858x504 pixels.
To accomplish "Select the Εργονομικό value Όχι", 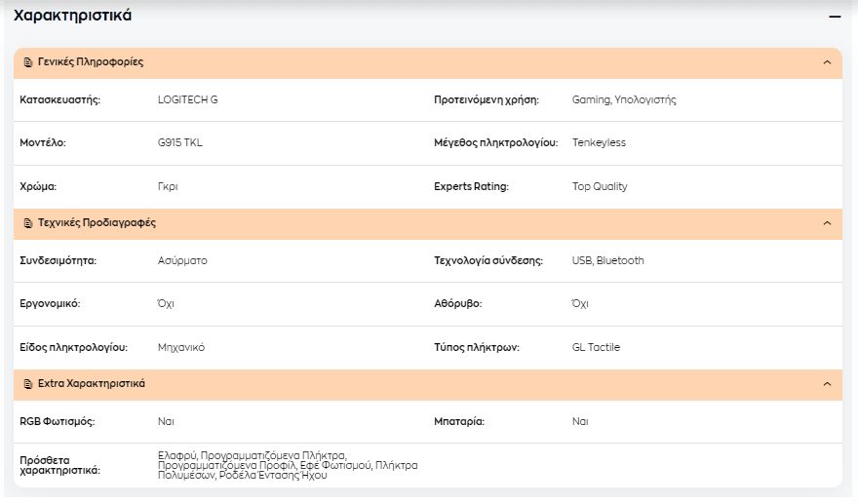I will tap(166, 304).
